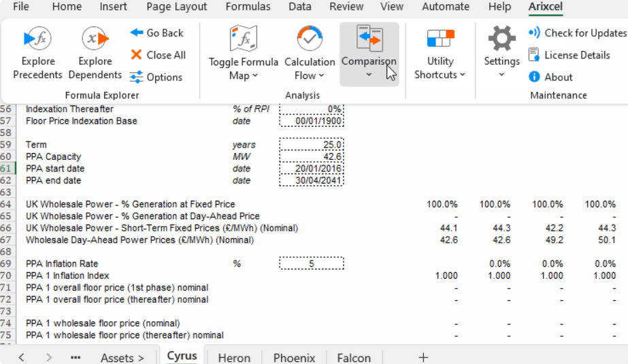Click the Explore Precedents icon
Viewport: 628px width, 364px height.
[x=38, y=39]
